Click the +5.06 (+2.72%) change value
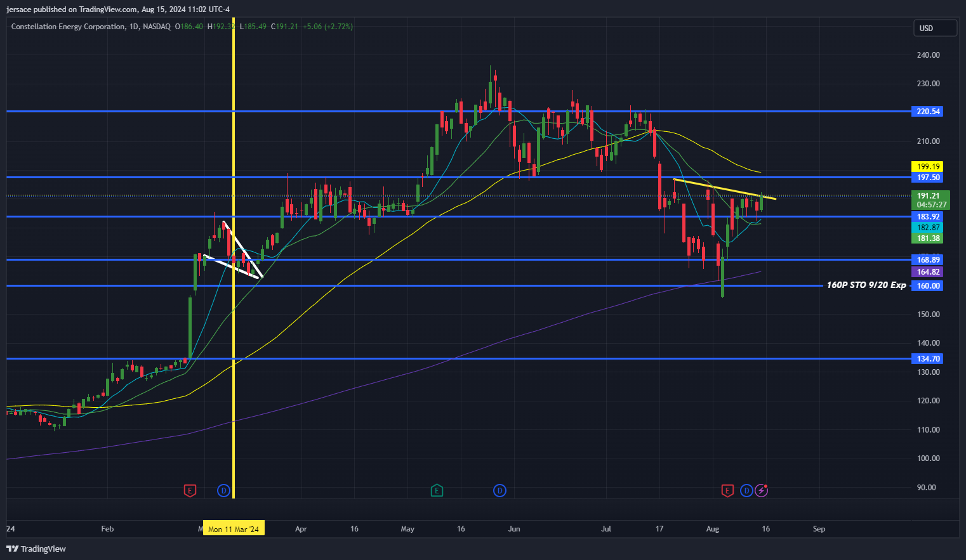 tap(328, 27)
